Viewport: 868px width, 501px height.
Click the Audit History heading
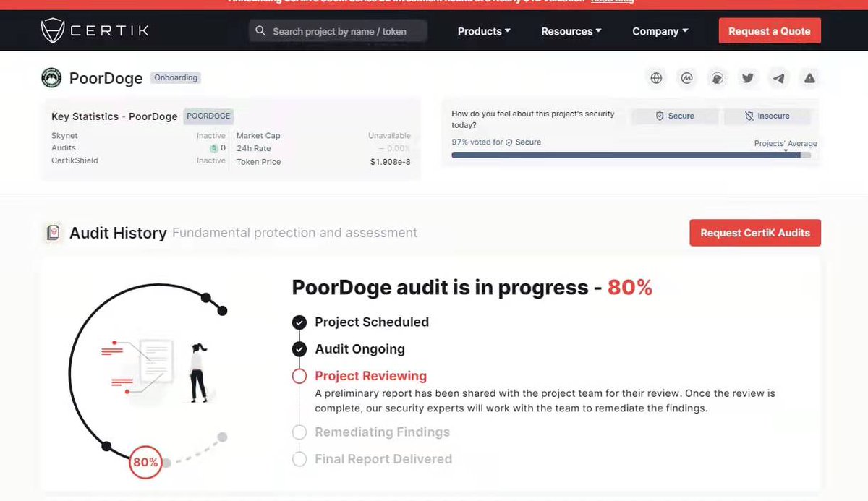(x=118, y=233)
